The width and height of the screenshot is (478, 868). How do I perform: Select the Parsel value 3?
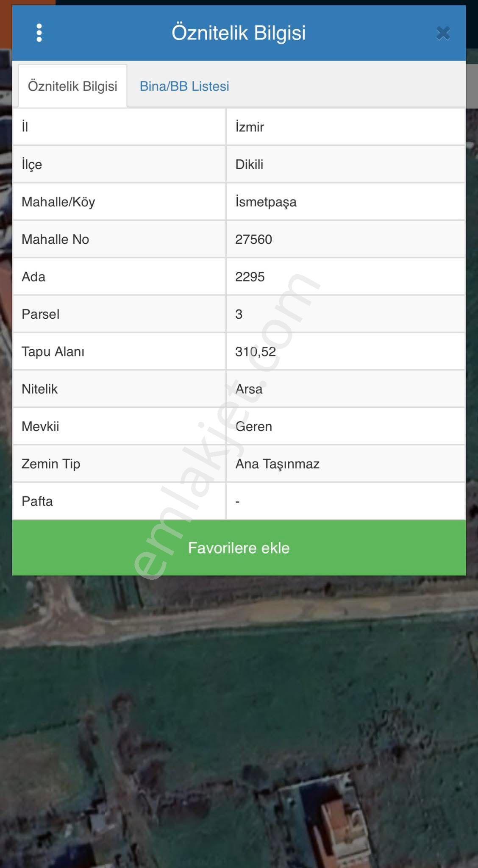[239, 314]
